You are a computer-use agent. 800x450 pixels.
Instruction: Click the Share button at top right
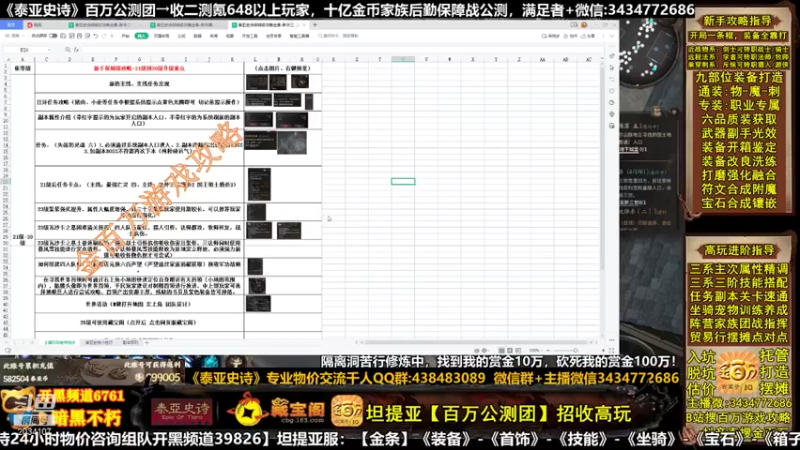click(x=588, y=36)
